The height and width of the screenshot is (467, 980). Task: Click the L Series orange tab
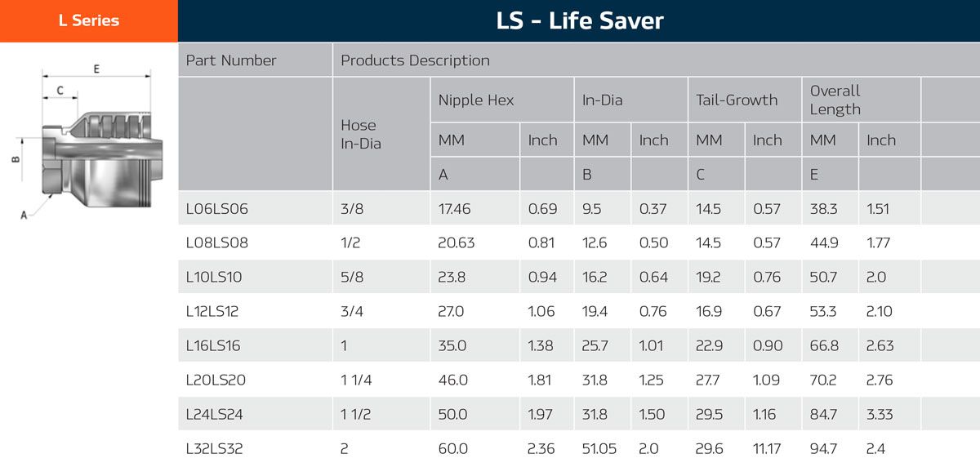[88, 21]
